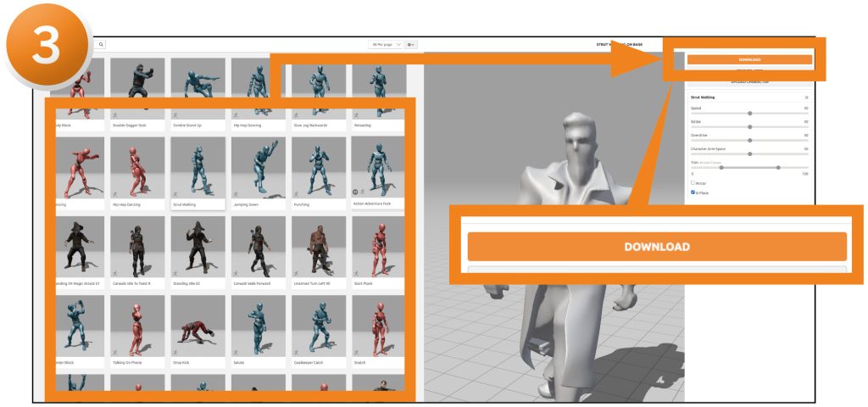Click the orange DOWNLOAD button in the side panel

(749, 59)
